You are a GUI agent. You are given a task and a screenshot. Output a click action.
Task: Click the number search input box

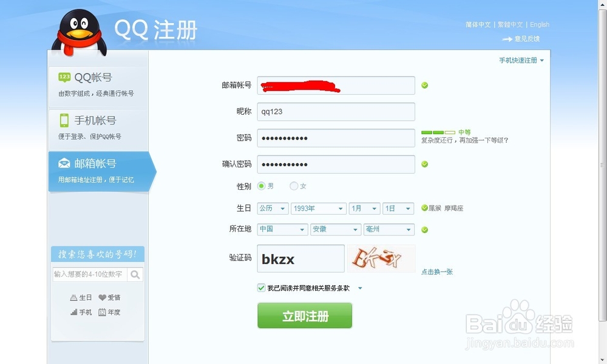[90, 275]
